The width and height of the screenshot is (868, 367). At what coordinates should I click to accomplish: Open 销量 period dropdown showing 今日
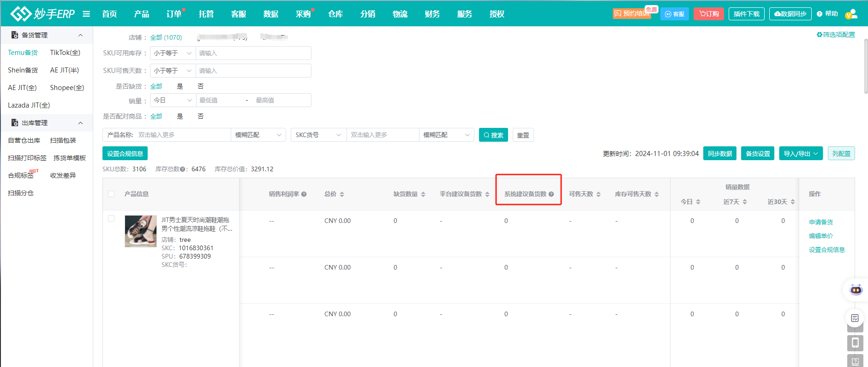[x=173, y=100]
